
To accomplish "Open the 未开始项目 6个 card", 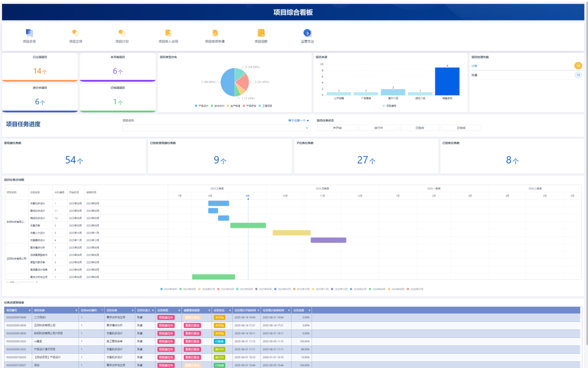I will coord(118,67).
